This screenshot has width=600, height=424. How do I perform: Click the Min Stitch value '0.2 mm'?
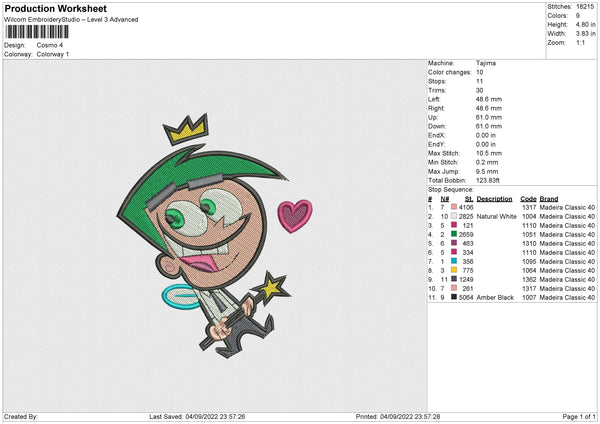click(487, 162)
